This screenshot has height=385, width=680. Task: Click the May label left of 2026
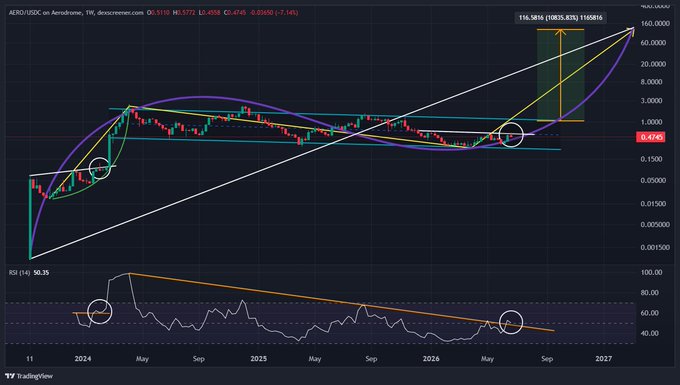pyautogui.click(x=315, y=359)
